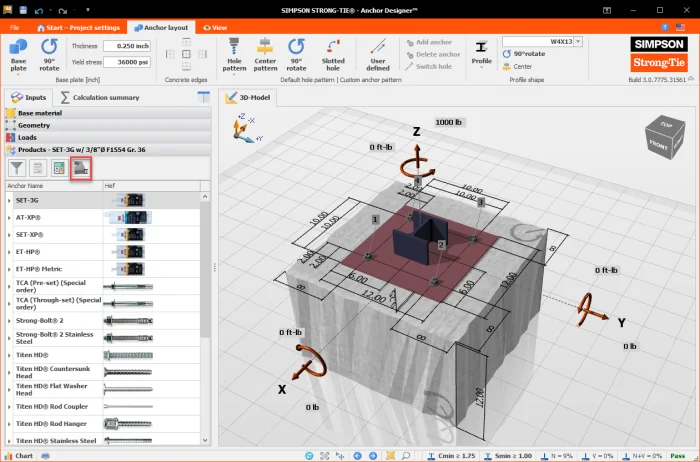
Task: Open the File menu
Action: click(x=14, y=28)
